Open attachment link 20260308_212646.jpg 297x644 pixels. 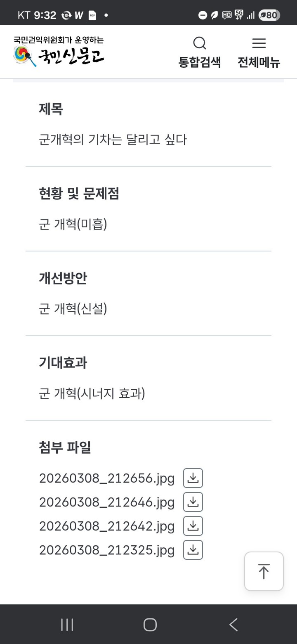coord(107,502)
